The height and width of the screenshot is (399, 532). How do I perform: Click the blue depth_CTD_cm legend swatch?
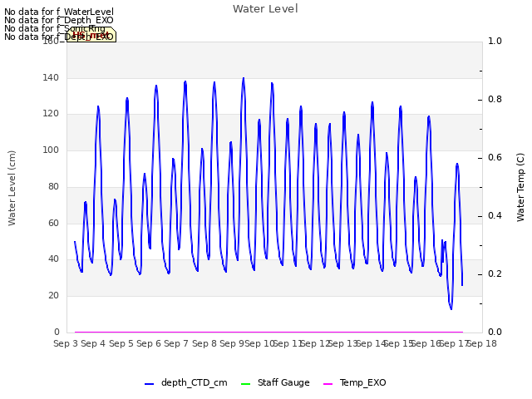(150, 384)
